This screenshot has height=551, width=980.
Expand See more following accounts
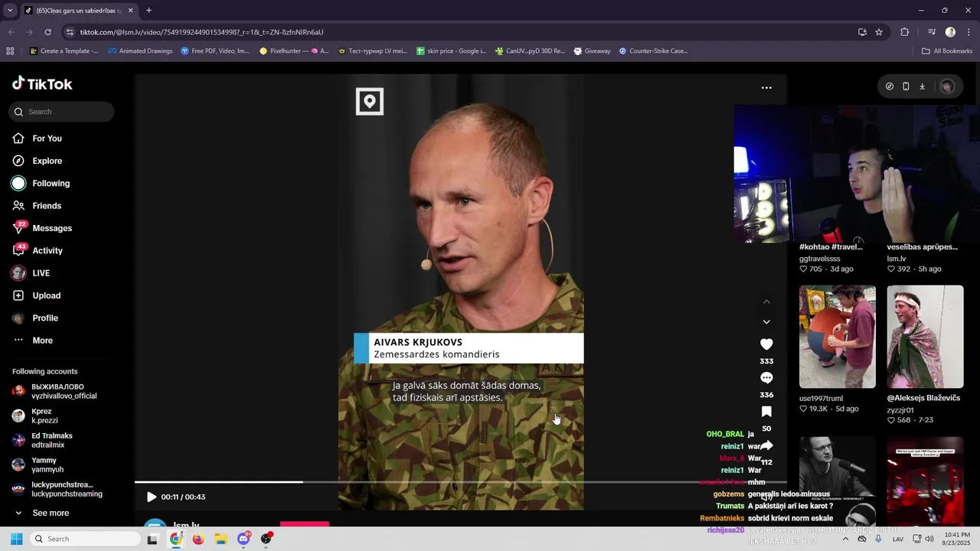pos(51,514)
